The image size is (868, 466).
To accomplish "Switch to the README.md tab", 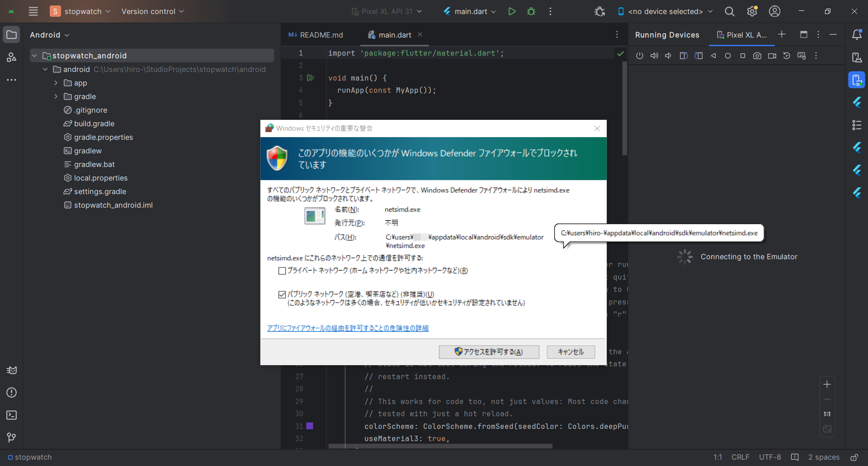I will point(316,35).
